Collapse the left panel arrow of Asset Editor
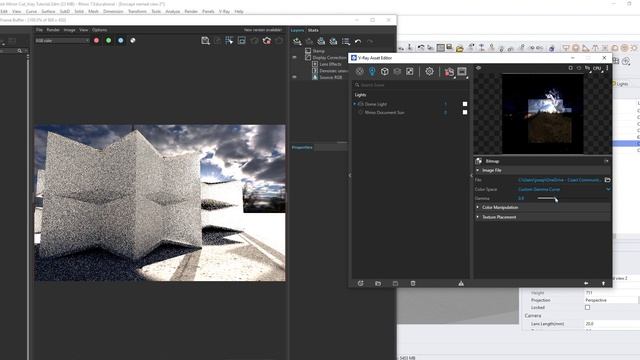 (x=350, y=176)
